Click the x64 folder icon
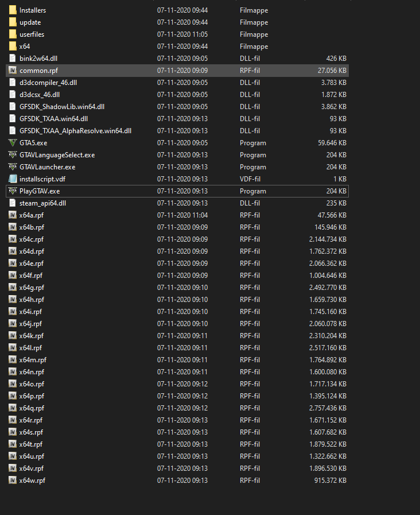The height and width of the screenshot is (515, 420). pyautogui.click(x=13, y=47)
